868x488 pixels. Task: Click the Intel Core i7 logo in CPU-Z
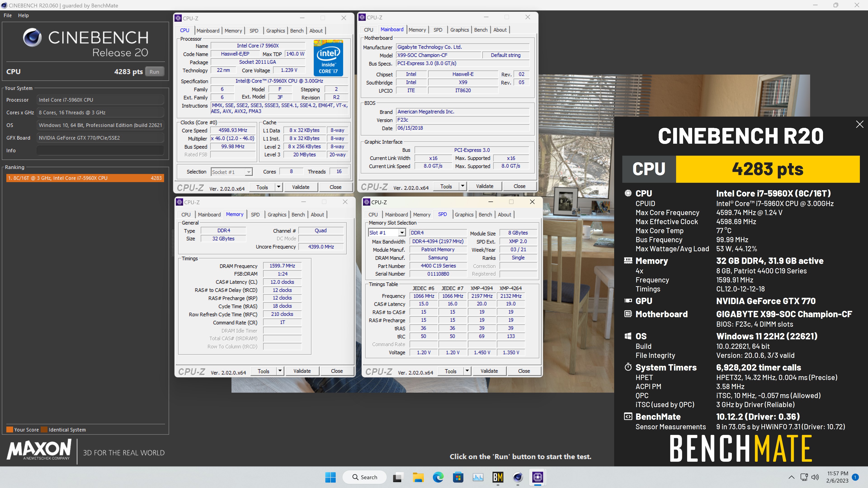[328, 58]
